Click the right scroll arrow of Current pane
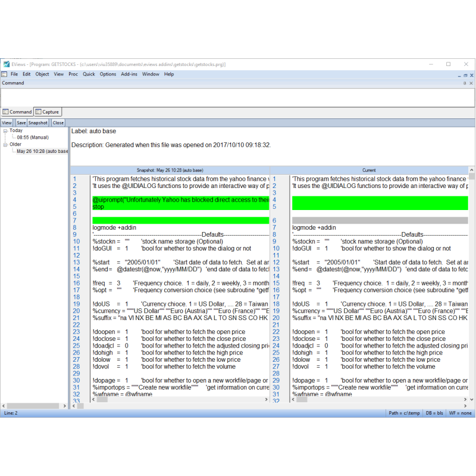This screenshot has width=476, height=476. [464, 400]
